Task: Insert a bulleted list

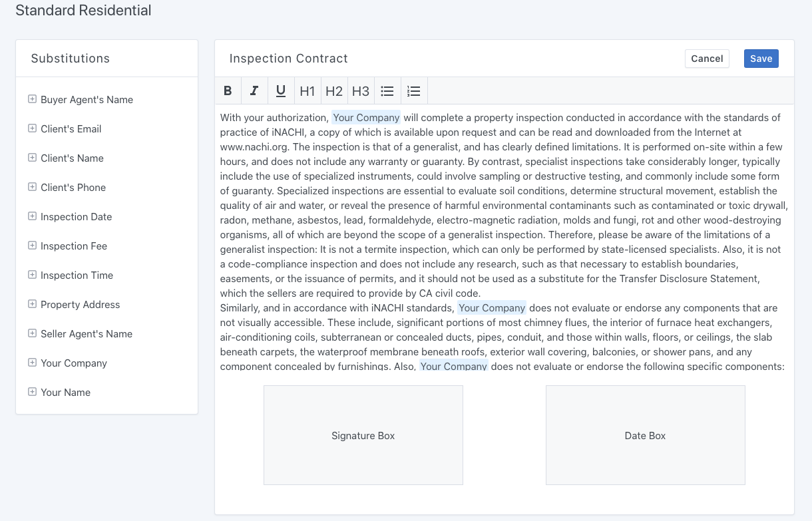Action: point(387,91)
